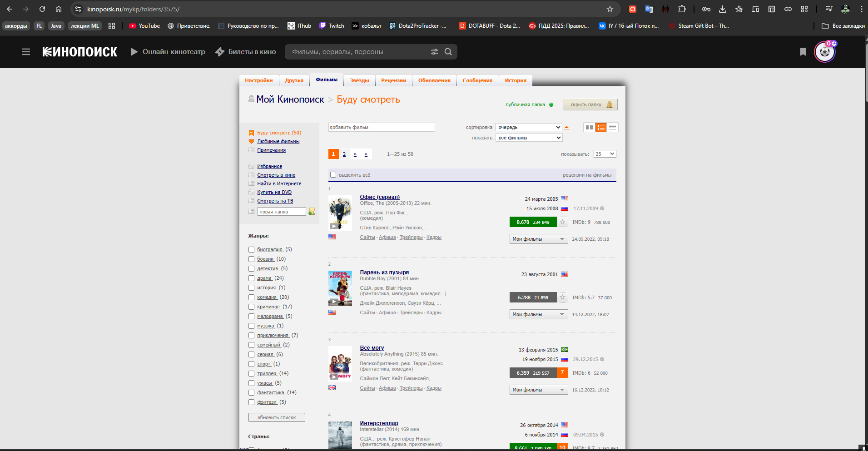Screen dimensions: 868x451
Task: Check the выделить всё checkbox
Action: [333, 175]
